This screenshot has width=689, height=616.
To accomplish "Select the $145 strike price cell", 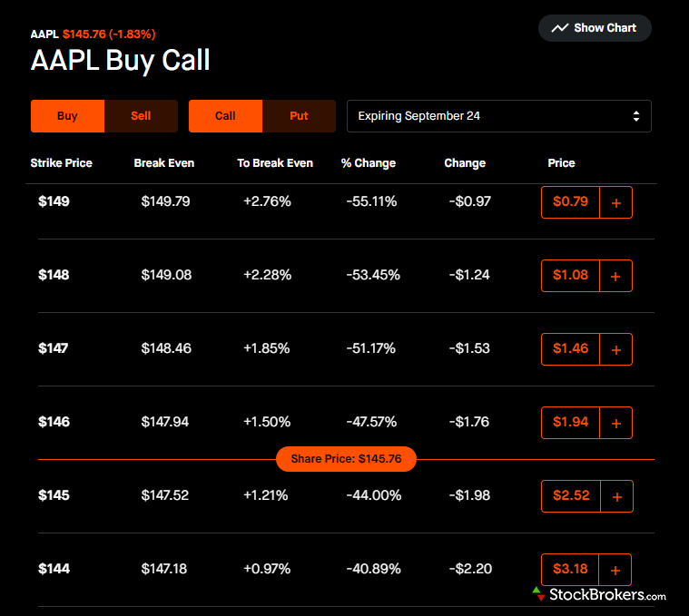I will pos(54,495).
